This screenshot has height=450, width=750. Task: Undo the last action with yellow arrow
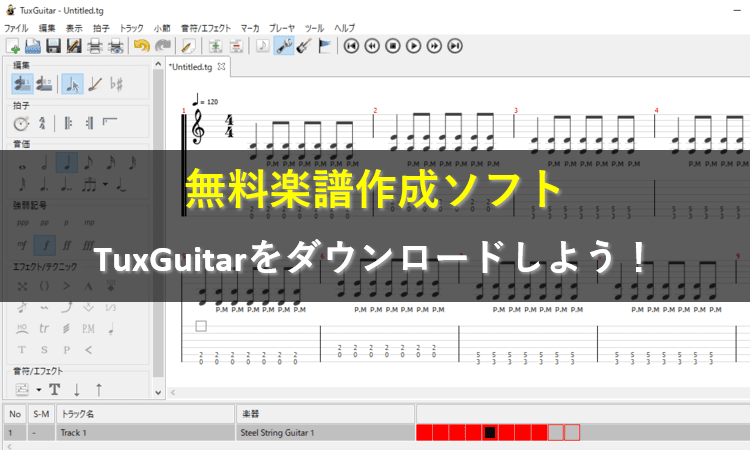click(x=140, y=45)
